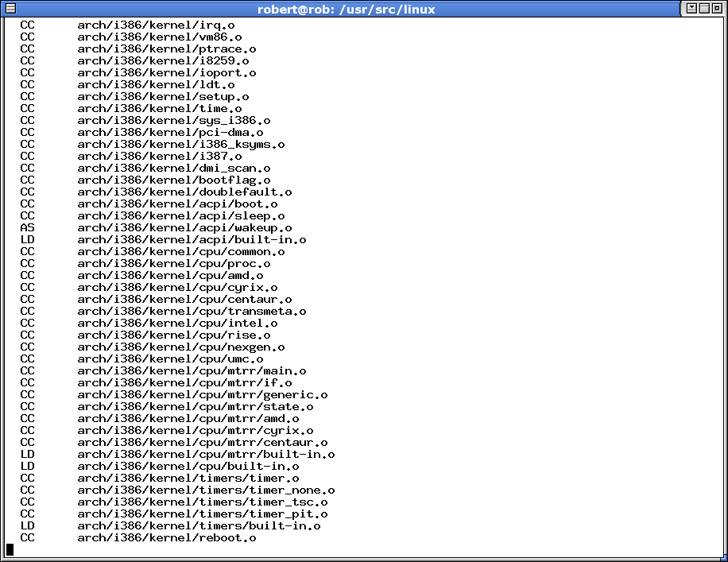Click the line 'arch/i386/kernel/timers/timer_tsc.o'

point(203,502)
